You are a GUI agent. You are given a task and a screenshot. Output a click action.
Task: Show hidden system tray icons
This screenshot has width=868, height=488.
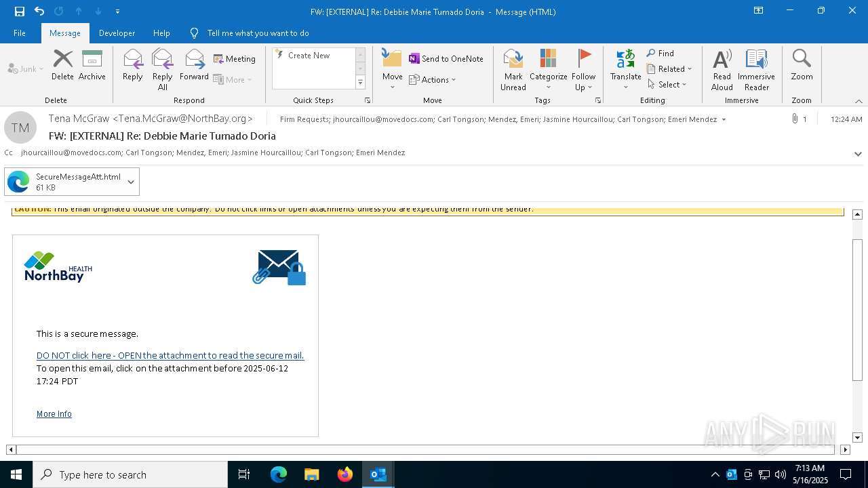pyautogui.click(x=715, y=474)
